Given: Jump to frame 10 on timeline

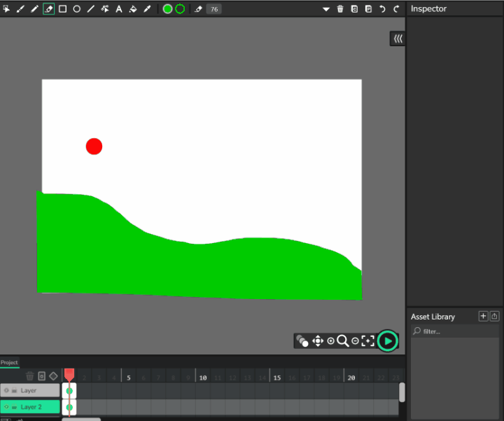Looking at the screenshot, I should (x=203, y=378).
